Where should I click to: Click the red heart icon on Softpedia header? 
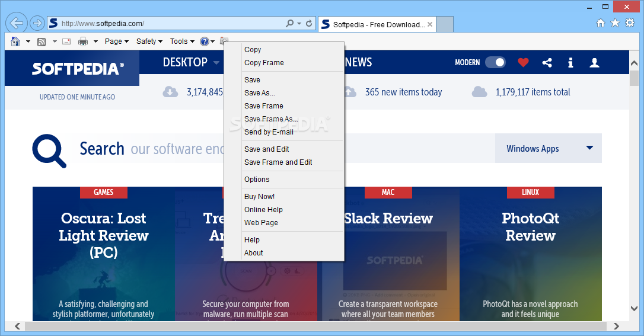pos(523,62)
